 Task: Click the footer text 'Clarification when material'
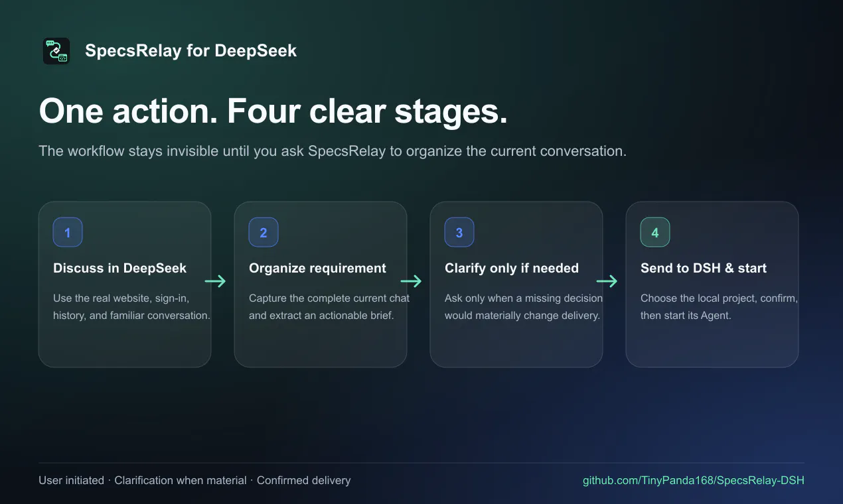coord(181,480)
